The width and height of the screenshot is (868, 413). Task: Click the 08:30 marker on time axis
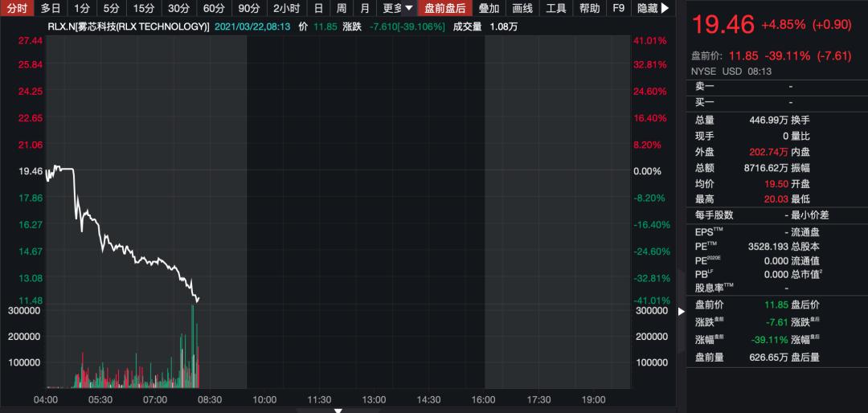click(x=209, y=399)
